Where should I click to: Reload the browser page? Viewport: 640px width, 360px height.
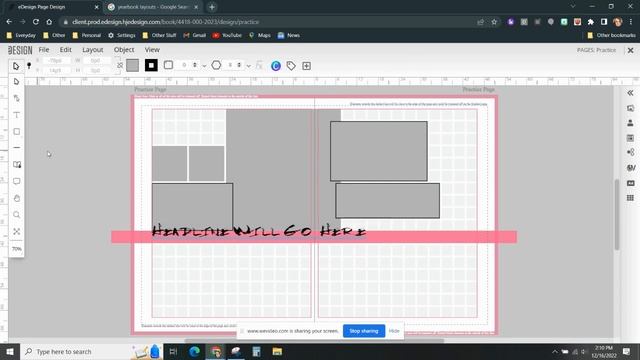(36, 22)
